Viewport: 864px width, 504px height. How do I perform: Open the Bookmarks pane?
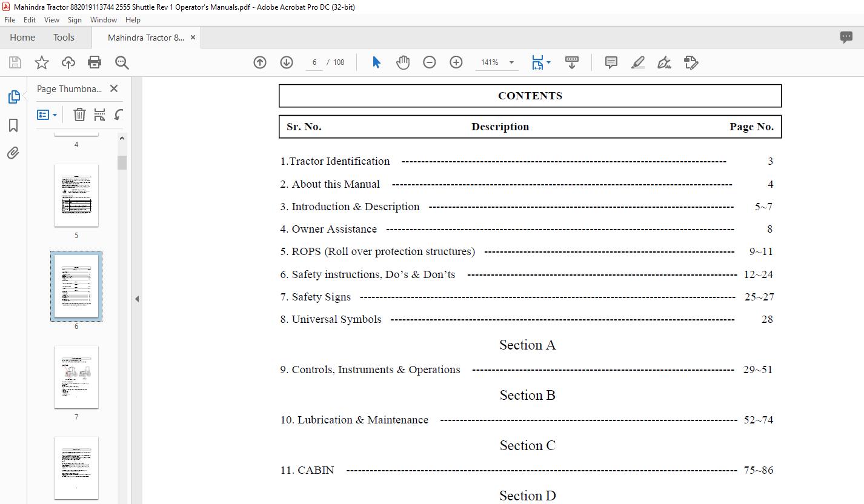[13, 125]
